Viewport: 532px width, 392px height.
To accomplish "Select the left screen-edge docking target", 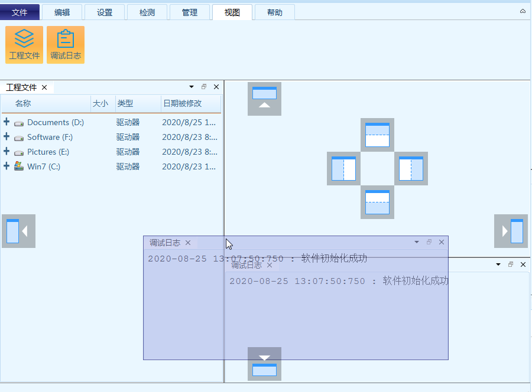I will [18, 231].
